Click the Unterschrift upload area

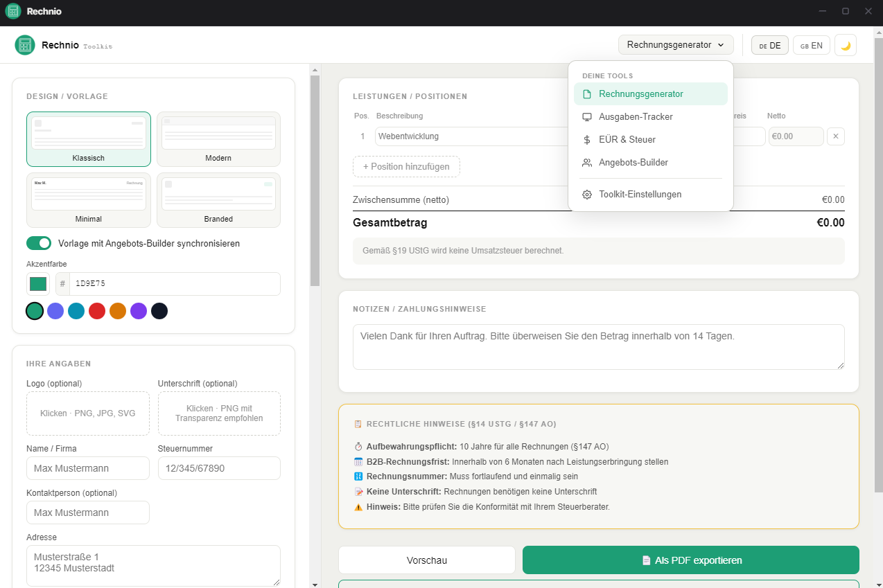coord(219,413)
